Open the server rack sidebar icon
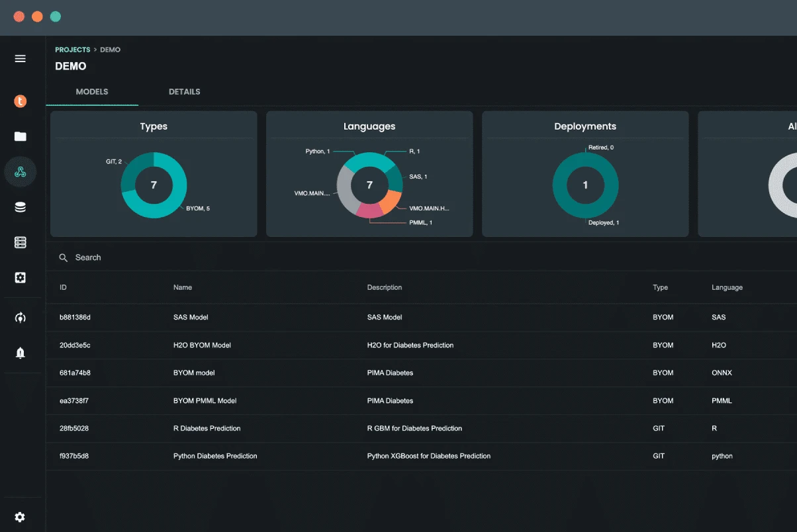 (21, 243)
